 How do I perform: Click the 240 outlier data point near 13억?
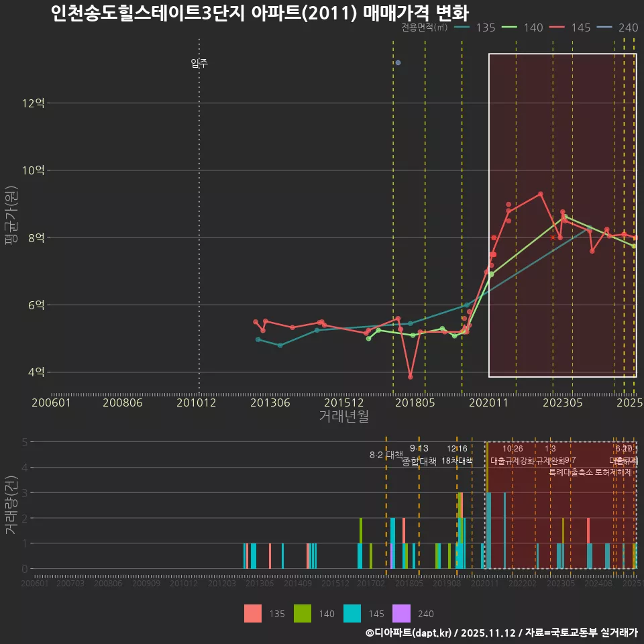click(397, 62)
